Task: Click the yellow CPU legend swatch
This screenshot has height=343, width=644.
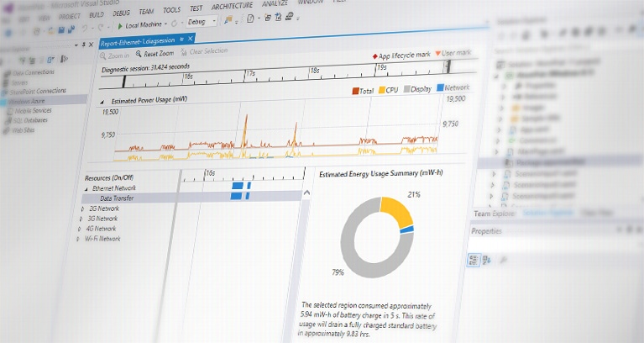Action: pyautogui.click(x=381, y=90)
